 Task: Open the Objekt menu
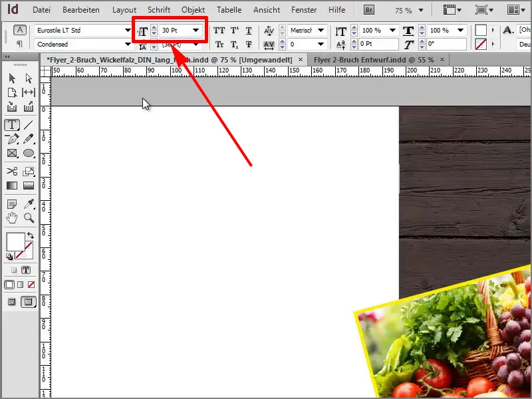tap(193, 10)
